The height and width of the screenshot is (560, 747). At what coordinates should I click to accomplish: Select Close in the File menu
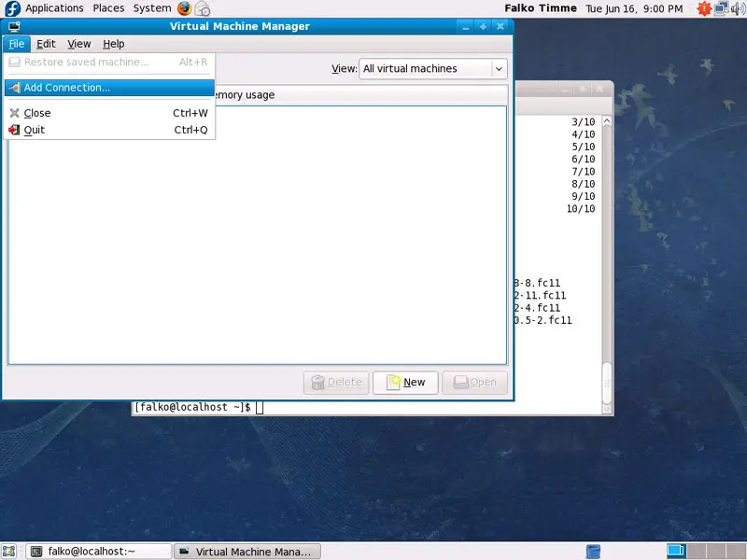coord(109,113)
